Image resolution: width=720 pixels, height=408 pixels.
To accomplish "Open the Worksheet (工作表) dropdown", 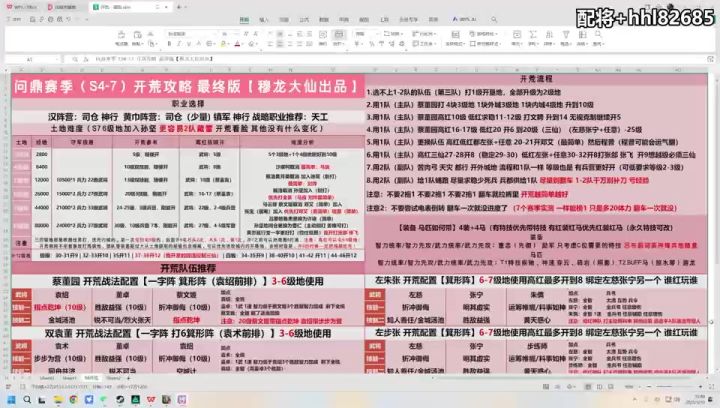I will [x=424, y=44].
